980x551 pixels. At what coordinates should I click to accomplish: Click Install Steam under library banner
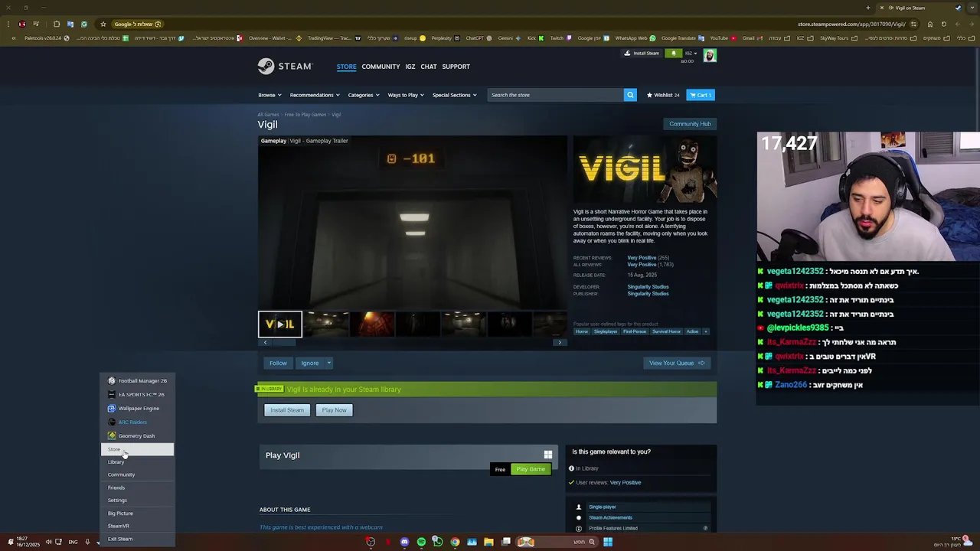[x=287, y=410]
